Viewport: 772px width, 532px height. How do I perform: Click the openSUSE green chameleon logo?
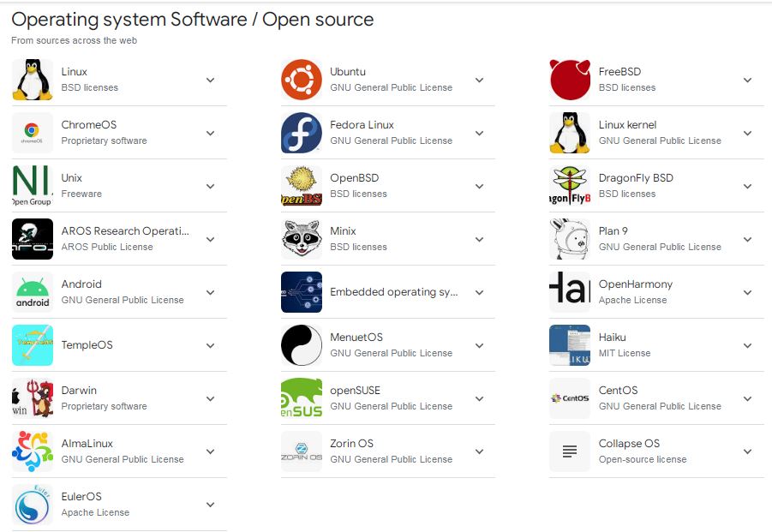click(x=302, y=398)
